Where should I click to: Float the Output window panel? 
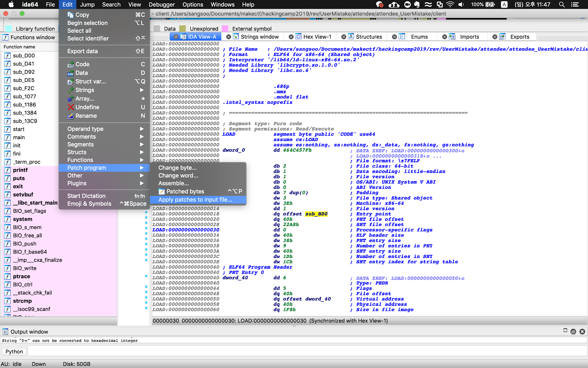(x=573, y=332)
